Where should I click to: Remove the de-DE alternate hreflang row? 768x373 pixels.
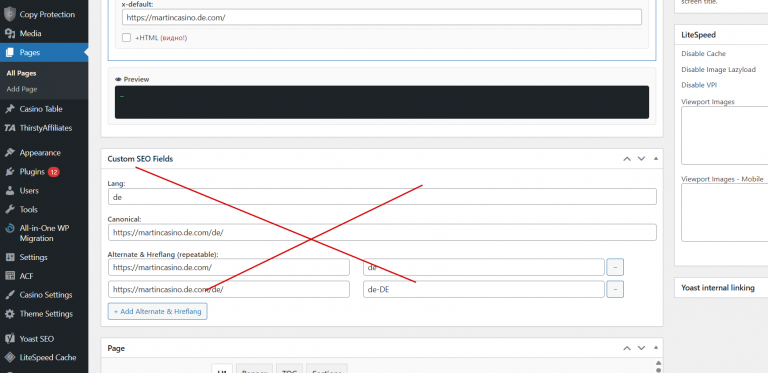(x=615, y=289)
